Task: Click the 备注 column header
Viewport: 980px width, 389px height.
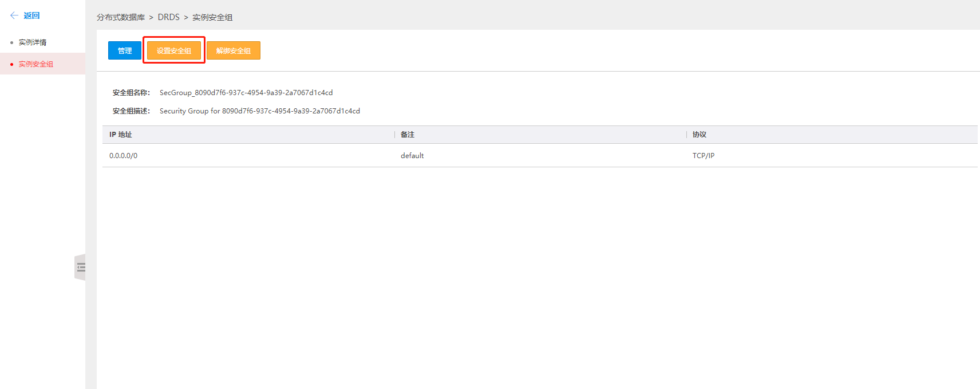Action: coord(408,135)
